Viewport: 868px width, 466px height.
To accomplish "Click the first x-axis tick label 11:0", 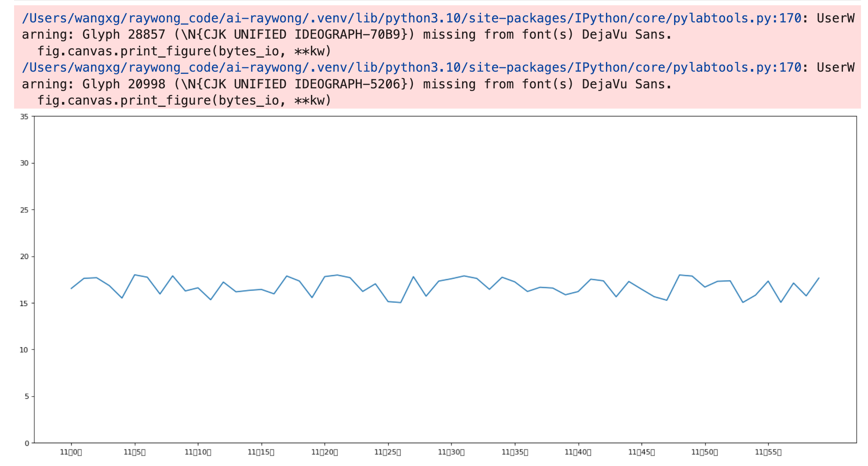I will (71, 452).
